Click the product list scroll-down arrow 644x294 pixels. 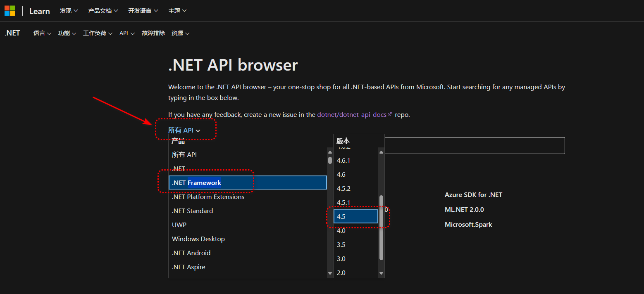point(330,273)
